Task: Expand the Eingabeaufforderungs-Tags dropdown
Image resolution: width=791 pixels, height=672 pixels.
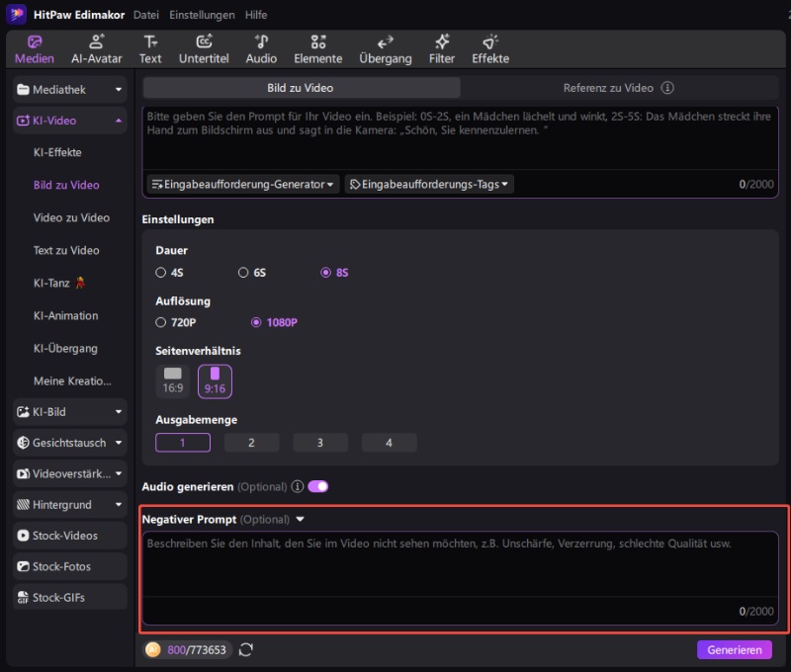Action: point(429,184)
